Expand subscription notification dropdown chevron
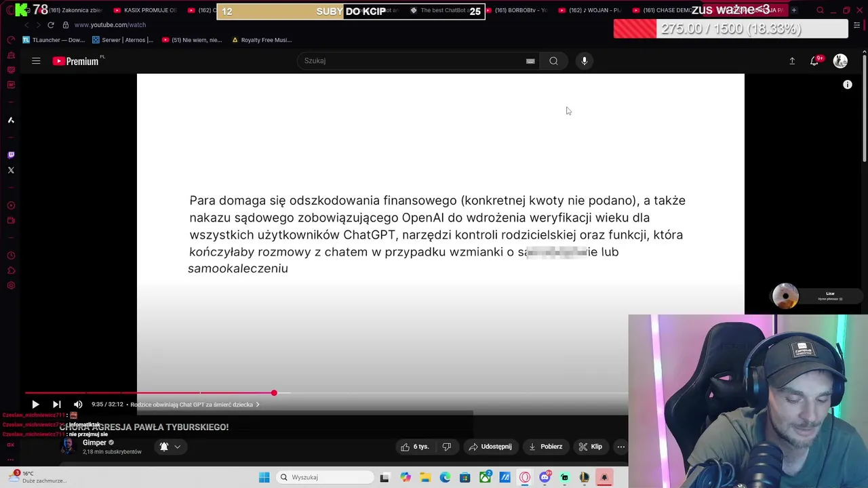868x488 pixels. point(178,447)
